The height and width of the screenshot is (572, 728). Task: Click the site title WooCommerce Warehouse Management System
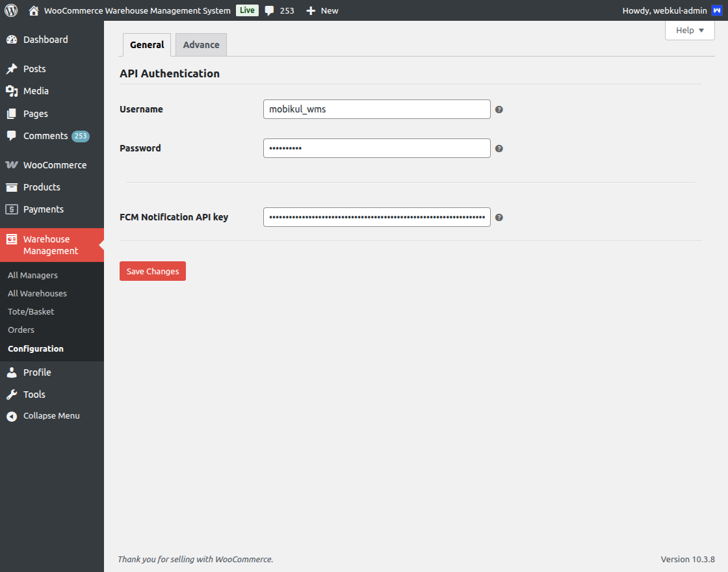point(137,10)
